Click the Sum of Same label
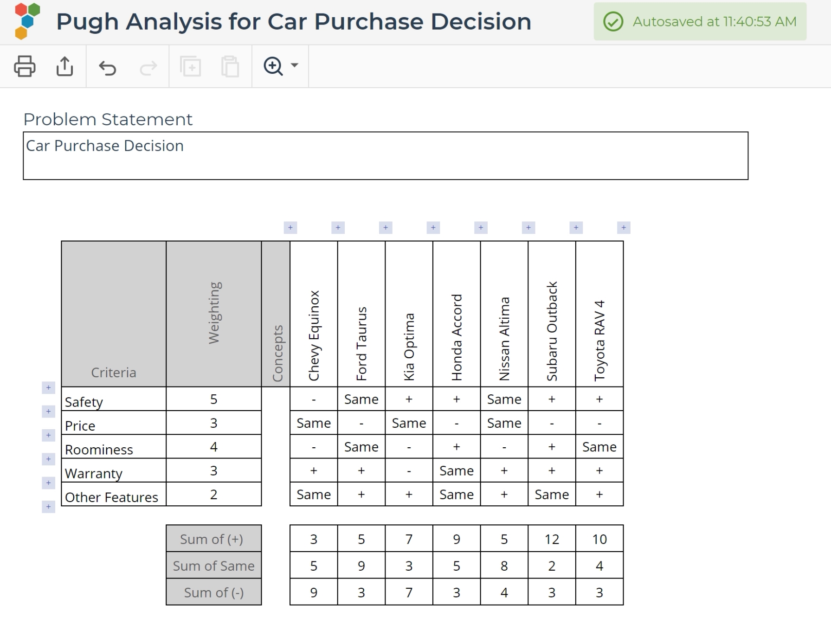 (x=214, y=566)
